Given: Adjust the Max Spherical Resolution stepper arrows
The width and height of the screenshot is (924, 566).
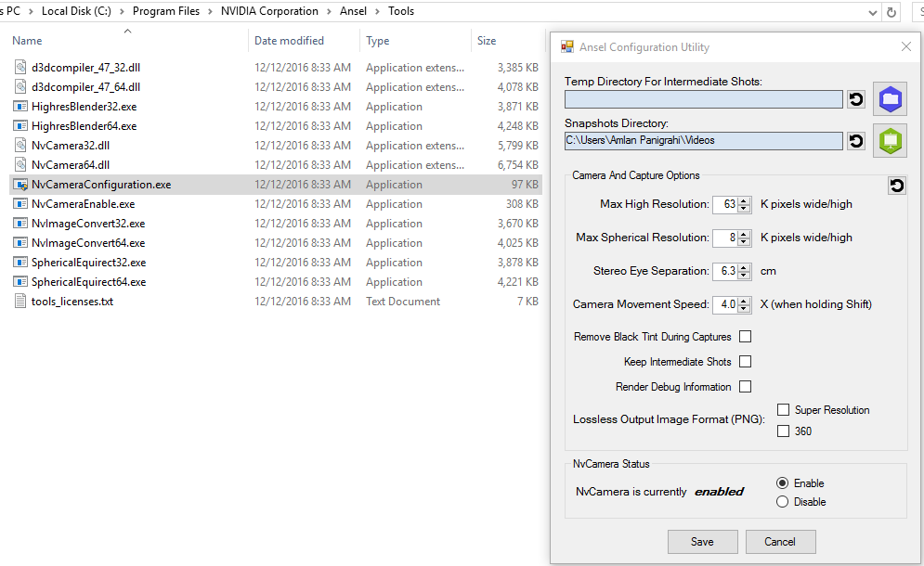Looking at the screenshot, I should click(744, 238).
